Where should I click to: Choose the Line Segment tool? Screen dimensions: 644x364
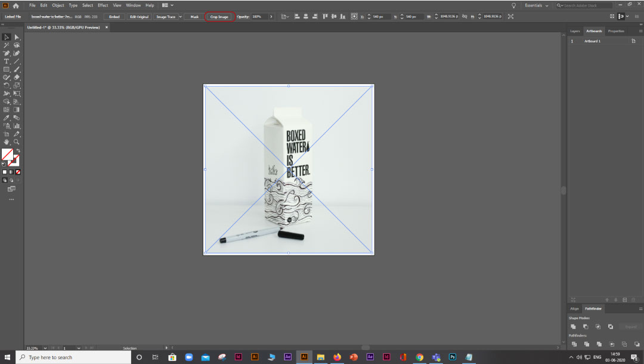tap(17, 61)
